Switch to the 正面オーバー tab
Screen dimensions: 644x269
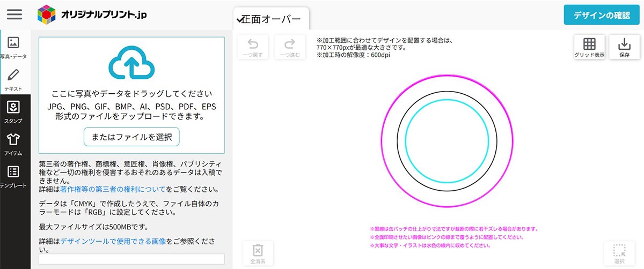click(x=271, y=20)
